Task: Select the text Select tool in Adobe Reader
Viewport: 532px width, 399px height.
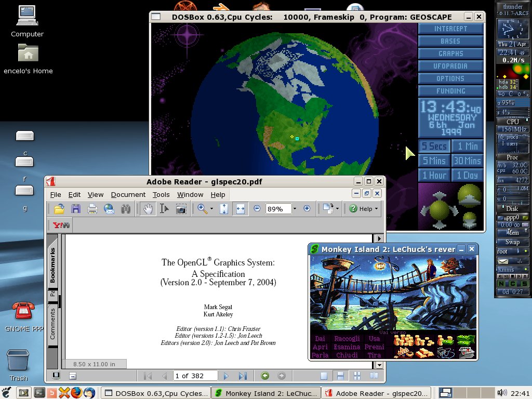Action: pyautogui.click(x=164, y=209)
